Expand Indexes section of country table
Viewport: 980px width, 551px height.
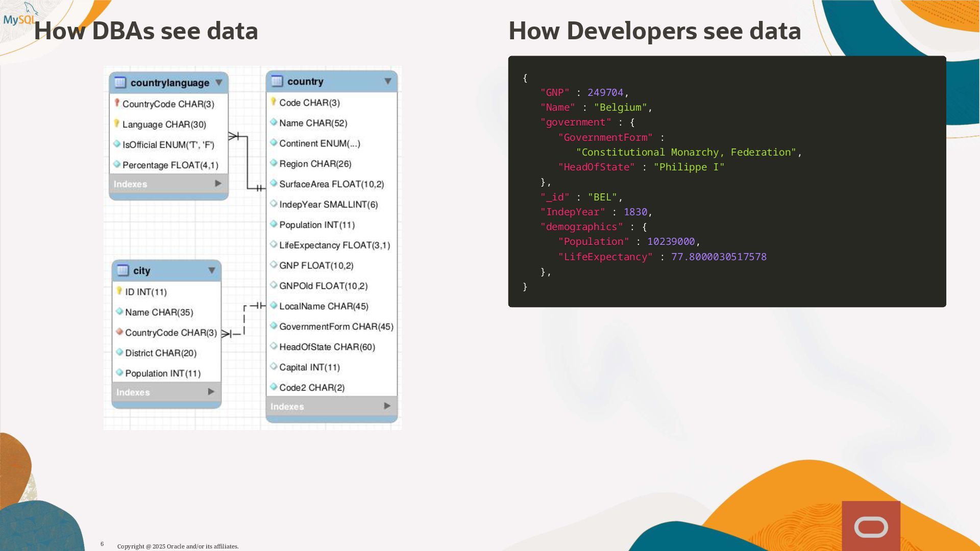(x=387, y=406)
